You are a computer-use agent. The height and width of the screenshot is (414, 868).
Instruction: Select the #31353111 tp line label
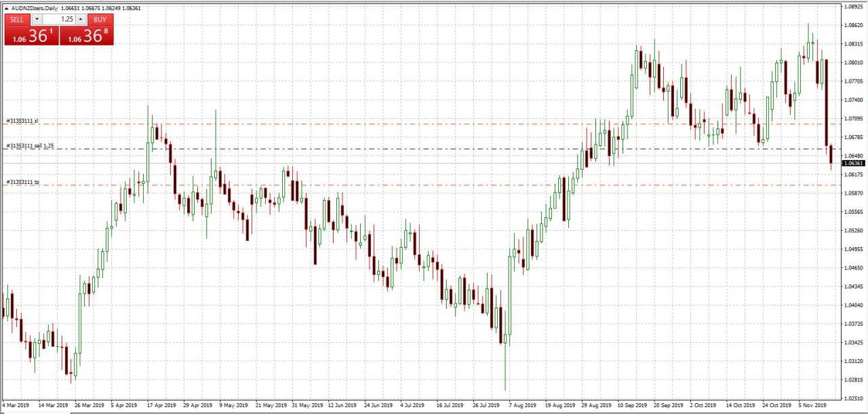pos(23,182)
